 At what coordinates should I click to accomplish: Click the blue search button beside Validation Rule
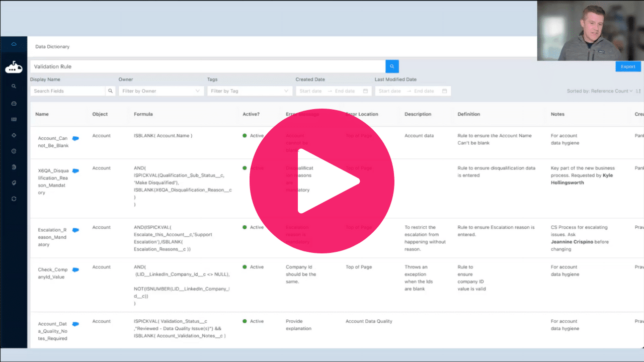coord(392,66)
